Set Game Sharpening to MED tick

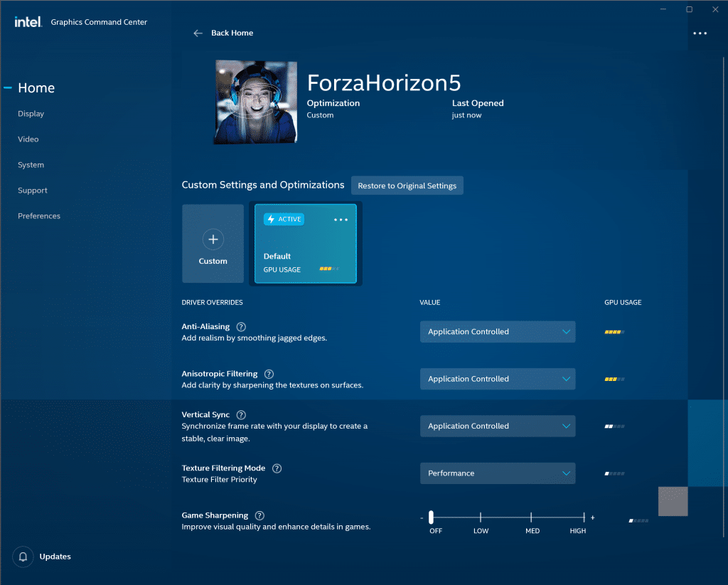pyautogui.click(x=531, y=517)
